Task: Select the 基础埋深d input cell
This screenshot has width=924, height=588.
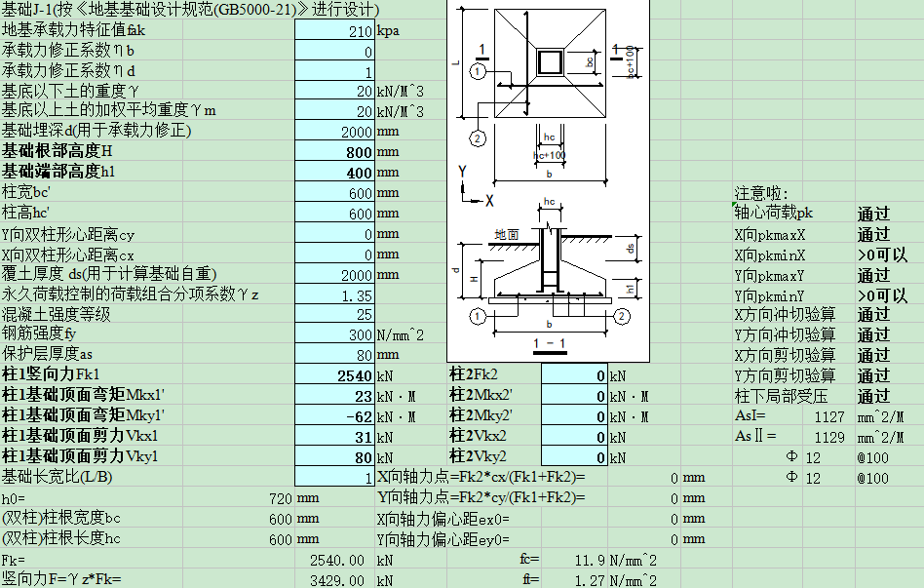Action: click(x=333, y=132)
